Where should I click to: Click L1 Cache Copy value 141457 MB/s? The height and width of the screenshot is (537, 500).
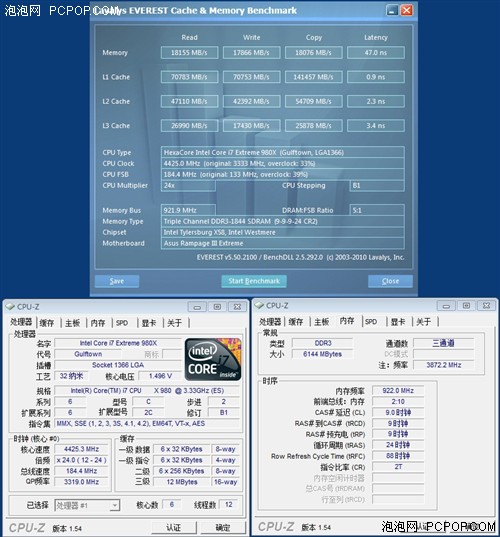313,77
